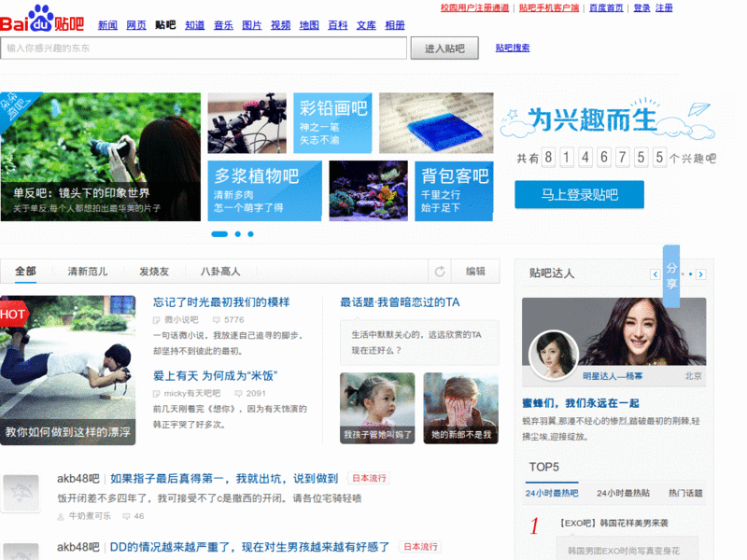Open the bicycle photo tile
This screenshot has width=747, height=560.
pos(247,123)
